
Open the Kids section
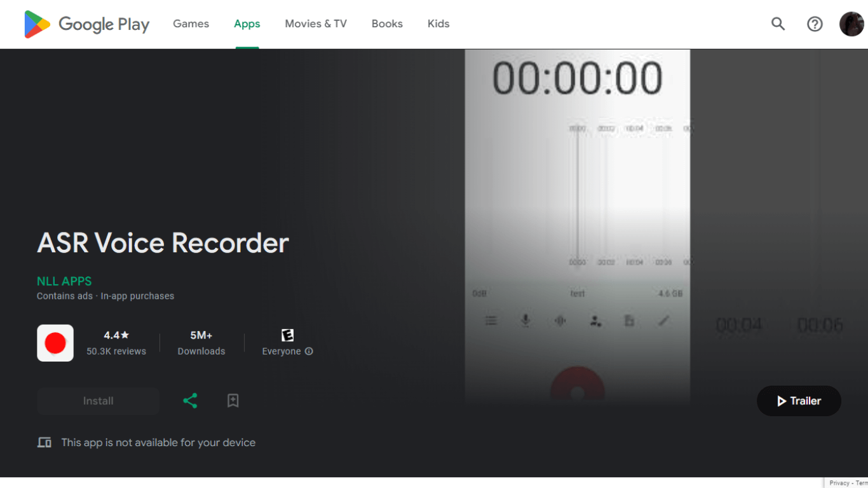438,24
